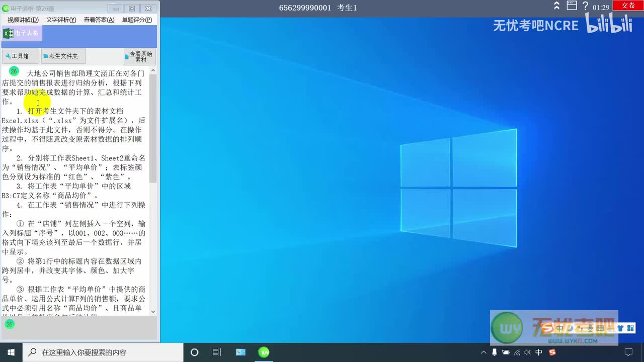
Task: Open the Wi-Fi network tray icon
Action: click(x=517, y=353)
